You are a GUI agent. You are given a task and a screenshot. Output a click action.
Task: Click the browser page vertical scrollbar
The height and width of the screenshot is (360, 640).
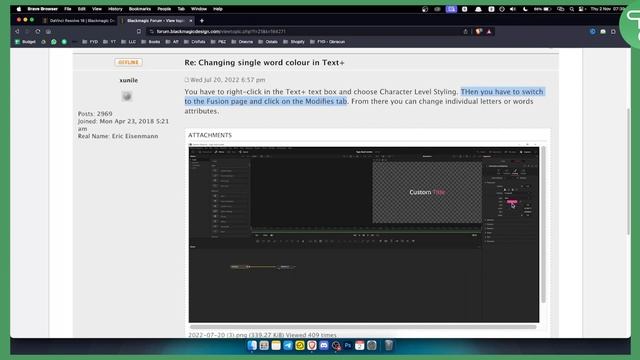click(x=628, y=171)
